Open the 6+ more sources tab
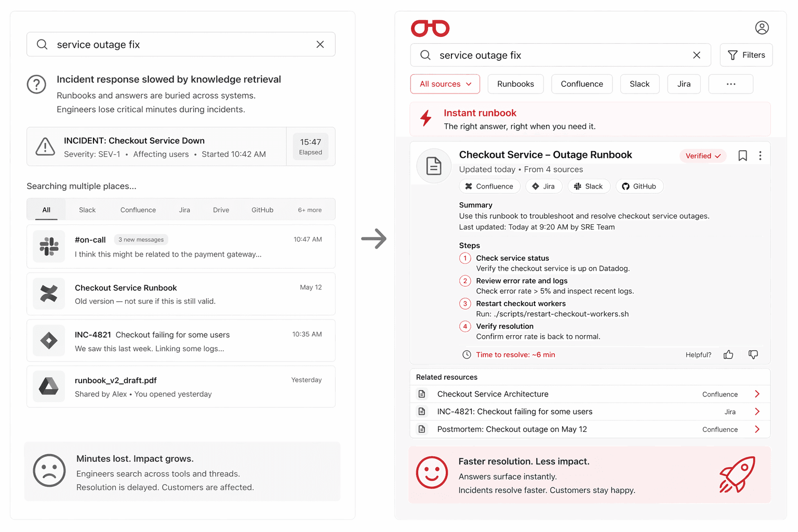 (x=310, y=210)
